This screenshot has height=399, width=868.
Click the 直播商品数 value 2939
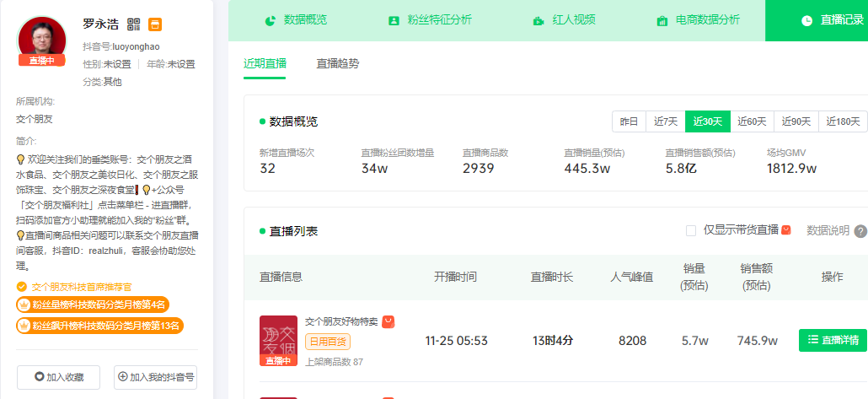coord(479,169)
